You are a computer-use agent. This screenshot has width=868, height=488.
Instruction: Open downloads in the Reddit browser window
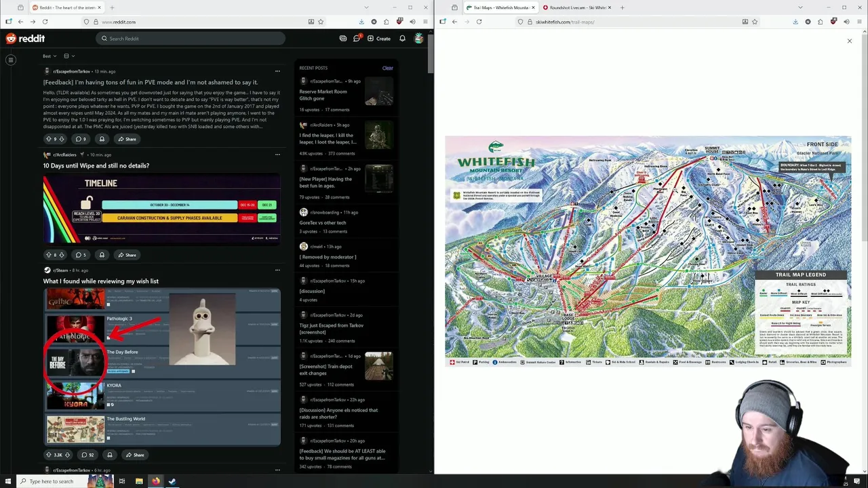(x=361, y=22)
